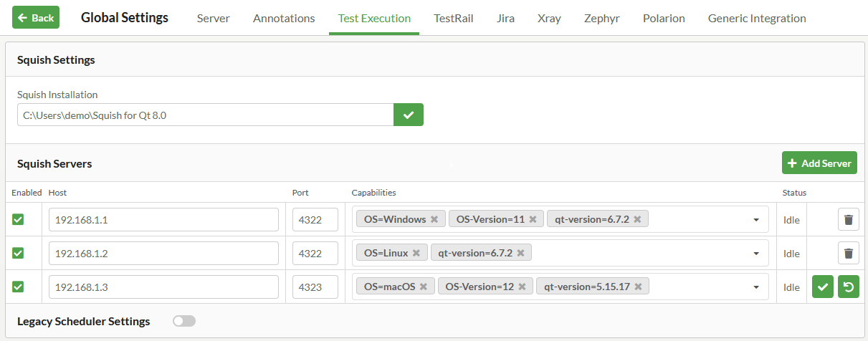868x341 pixels.
Task: Turn on Legacy Scheduler Settings switch
Action: tap(184, 321)
